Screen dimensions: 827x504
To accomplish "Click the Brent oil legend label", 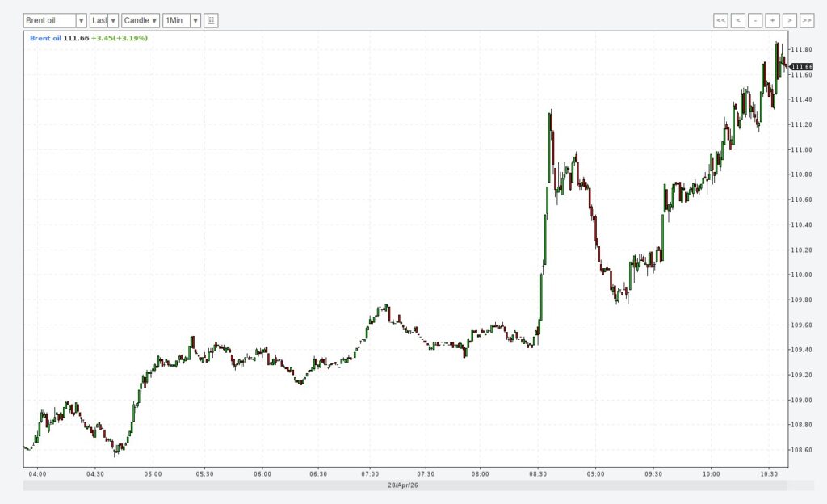I will point(45,38).
